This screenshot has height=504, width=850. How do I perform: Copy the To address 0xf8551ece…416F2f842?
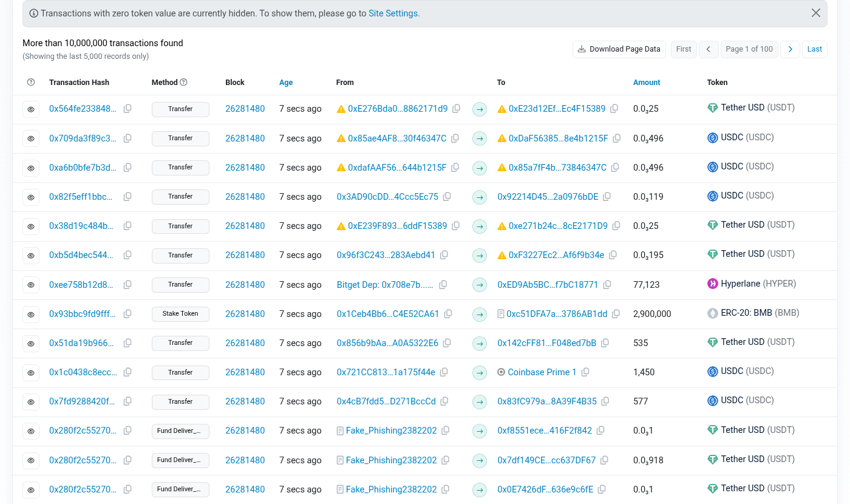(x=600, y=431)
